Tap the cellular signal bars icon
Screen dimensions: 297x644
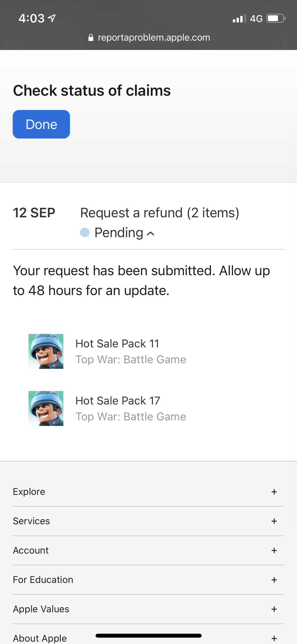click(x=239, y=19)
